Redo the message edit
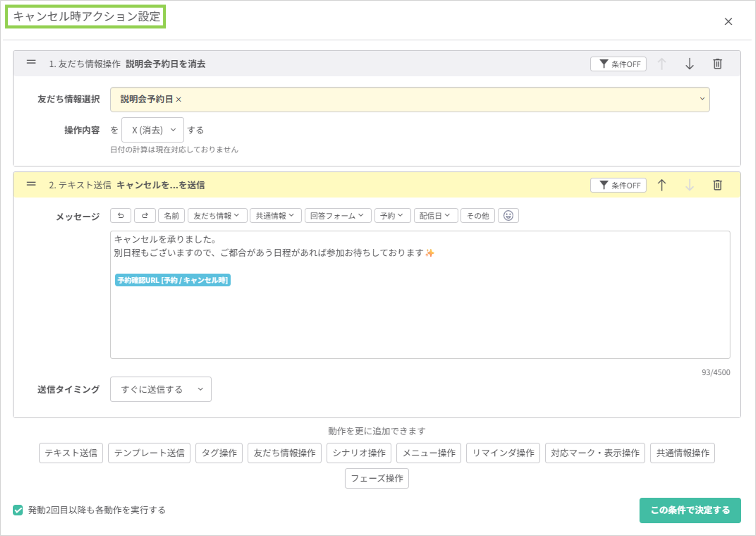This screenshot has width=756, height=536. (145, 215)
